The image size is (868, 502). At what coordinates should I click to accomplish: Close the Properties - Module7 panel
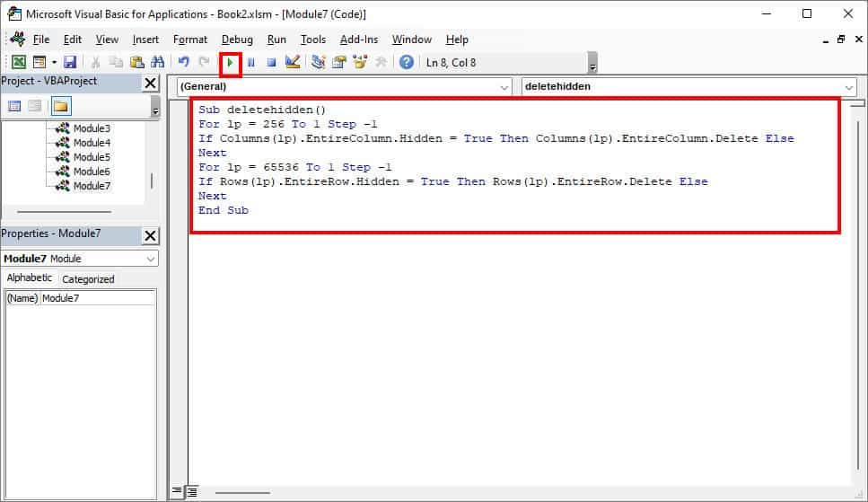(x=150, y=235)
